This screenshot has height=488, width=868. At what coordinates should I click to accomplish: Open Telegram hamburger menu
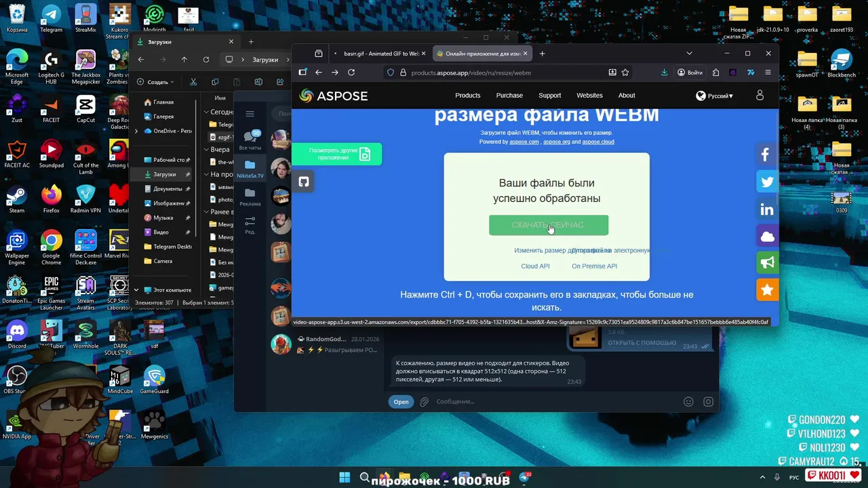coord(250,114)
